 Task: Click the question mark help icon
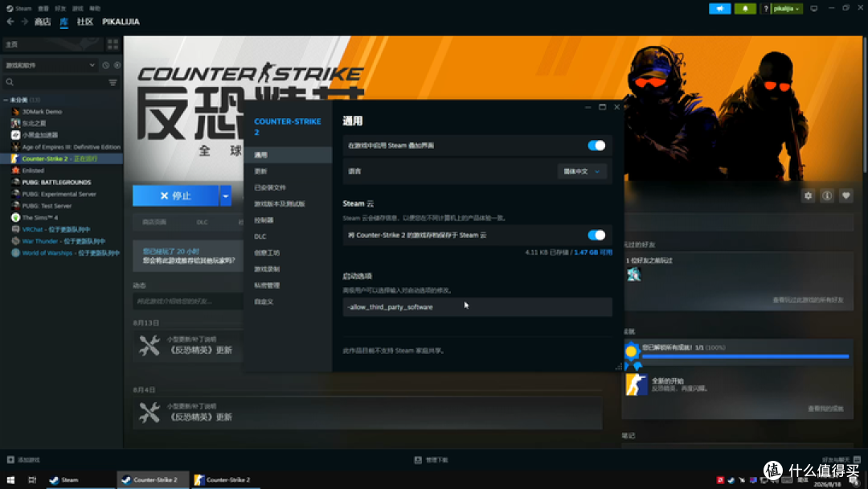click(766, 8)
